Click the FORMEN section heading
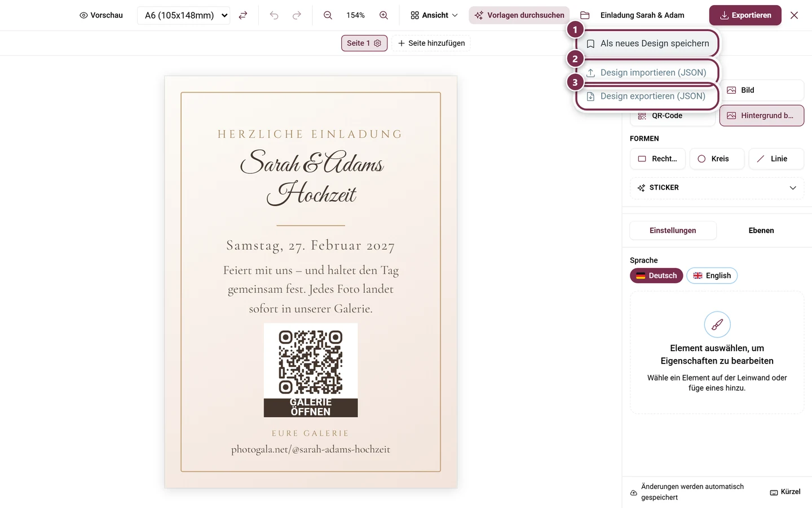 (645, 139)
